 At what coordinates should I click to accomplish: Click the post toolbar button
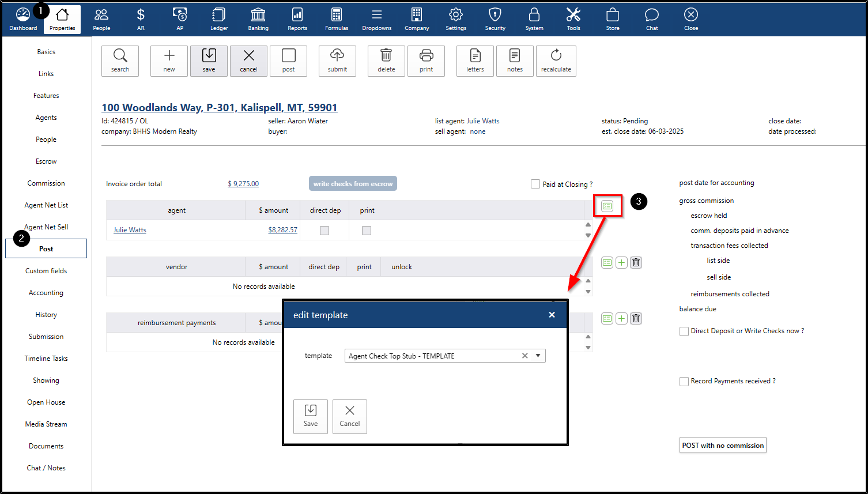[x=288, y=61]
